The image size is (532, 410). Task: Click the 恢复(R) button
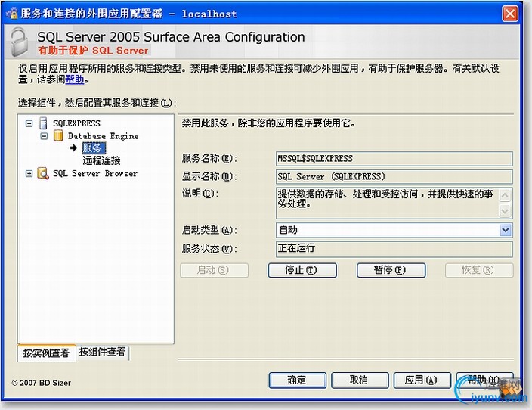(479, 270)
